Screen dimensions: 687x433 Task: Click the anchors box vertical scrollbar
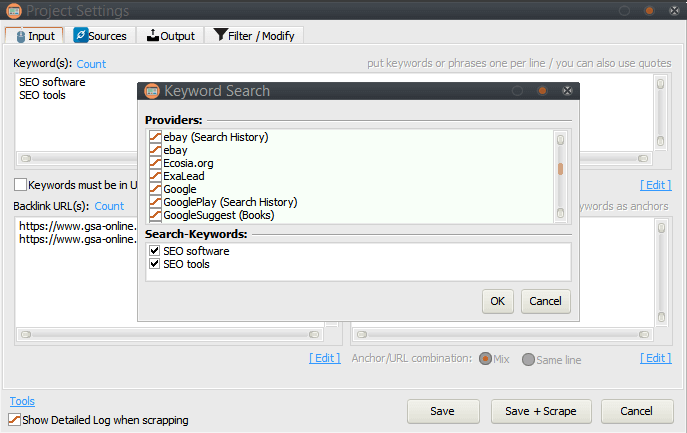pos(662,272)
